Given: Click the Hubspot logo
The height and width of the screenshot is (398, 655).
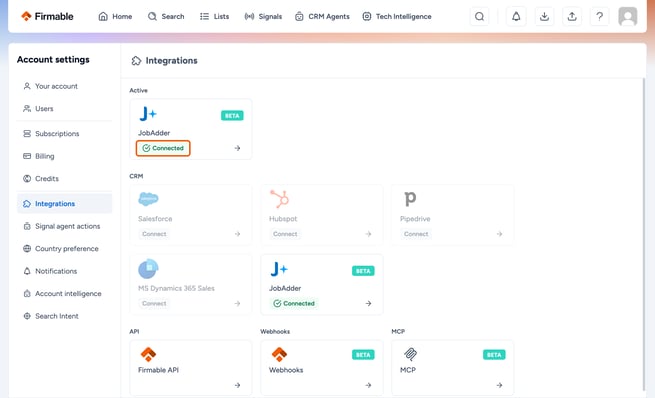Looking at the screenshot, I should pyautogui.click(x=279, y=199).
